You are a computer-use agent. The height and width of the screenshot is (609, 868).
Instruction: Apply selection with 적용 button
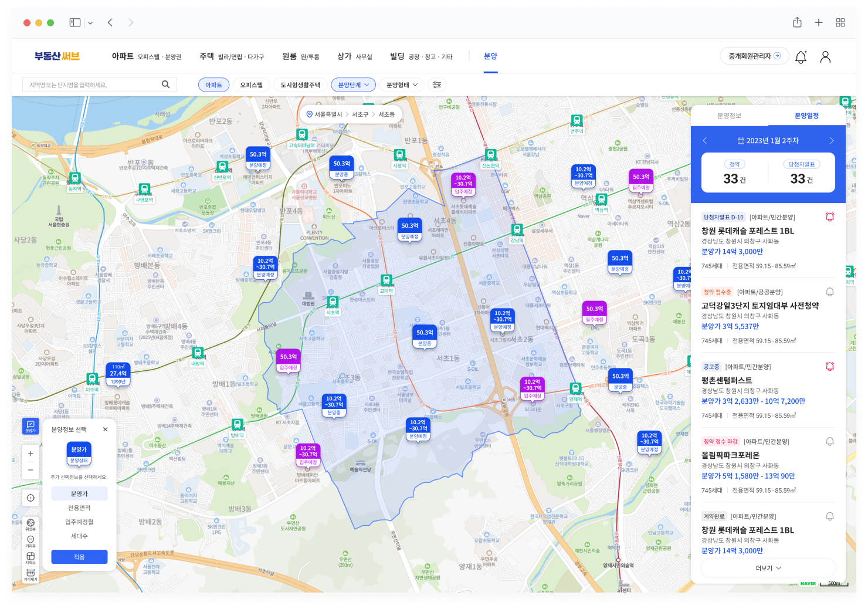tap(79, 557)
